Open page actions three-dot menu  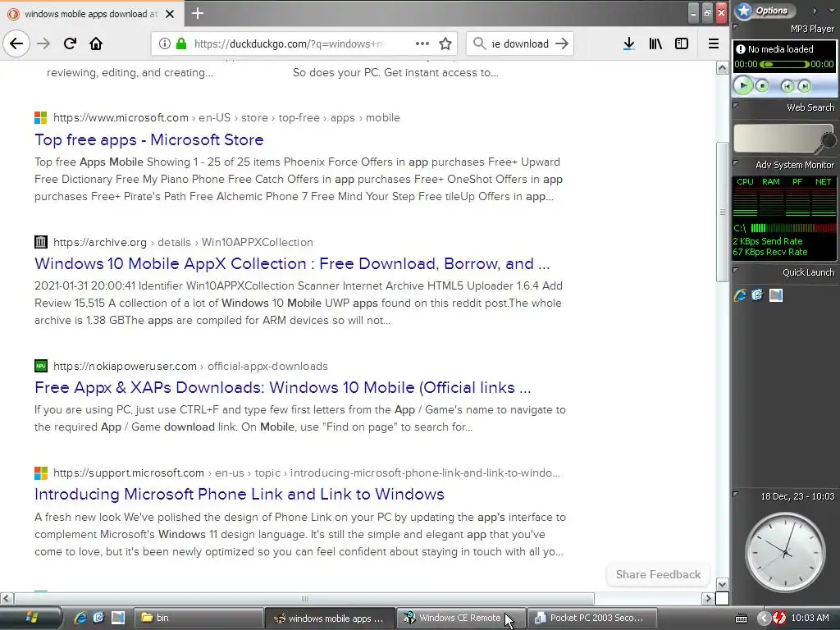(x=422, y=43)
